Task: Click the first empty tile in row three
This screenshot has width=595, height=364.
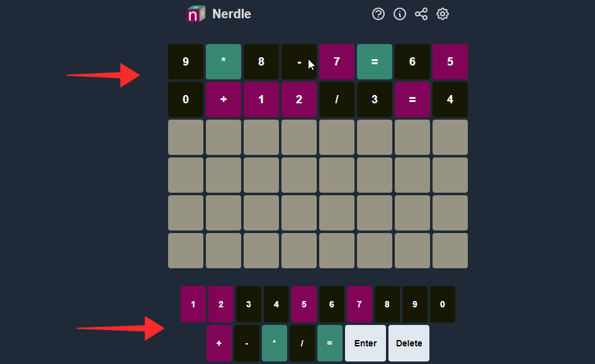Action: 185,137
